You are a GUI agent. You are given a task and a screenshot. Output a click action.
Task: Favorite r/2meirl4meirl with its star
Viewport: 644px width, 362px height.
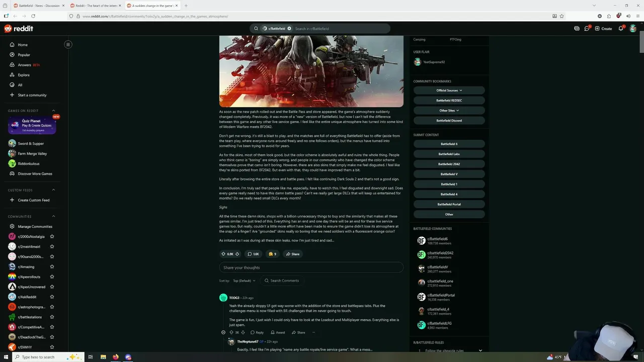tap(52, 246)
